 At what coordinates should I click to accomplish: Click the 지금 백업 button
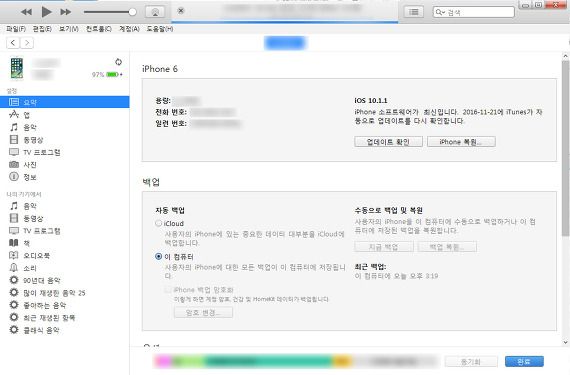[x=384, y=247]
